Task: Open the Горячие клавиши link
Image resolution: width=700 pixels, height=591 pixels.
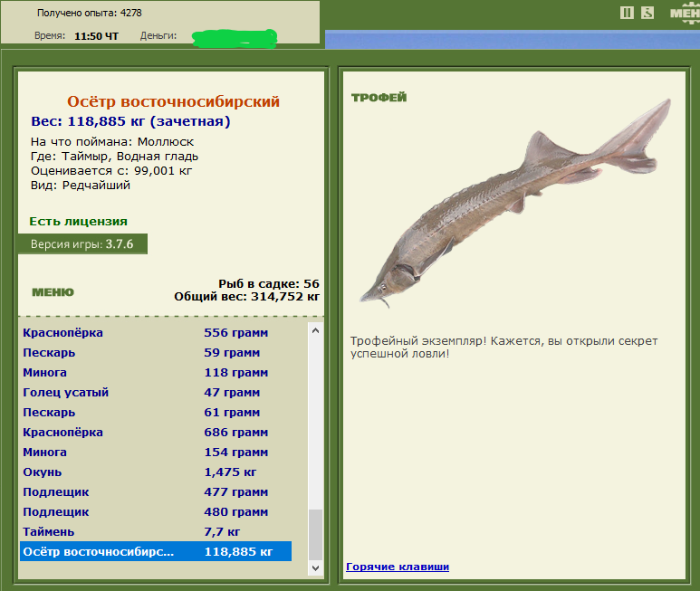Action: (398, 567)
